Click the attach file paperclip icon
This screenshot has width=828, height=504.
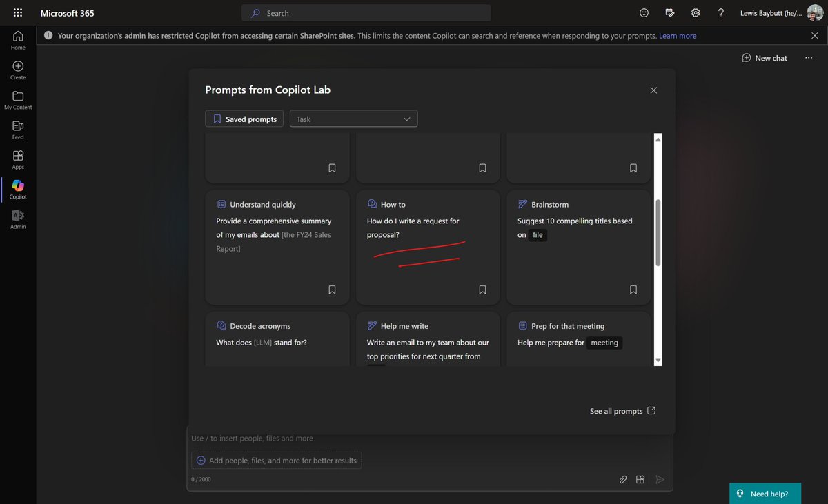coord(623,479)
